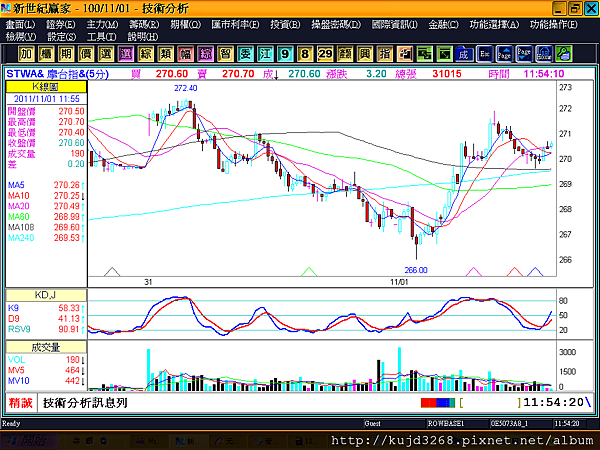Click the Home toolbar icon
The width and height of the screenshot is (600, 450).
544,54
